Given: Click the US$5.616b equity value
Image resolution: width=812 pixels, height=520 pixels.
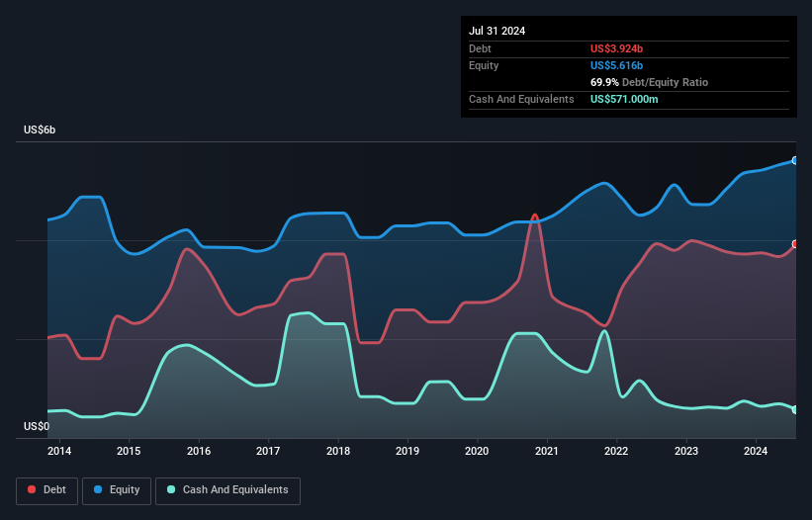Looking at the screenshot, I should point(617,65).
